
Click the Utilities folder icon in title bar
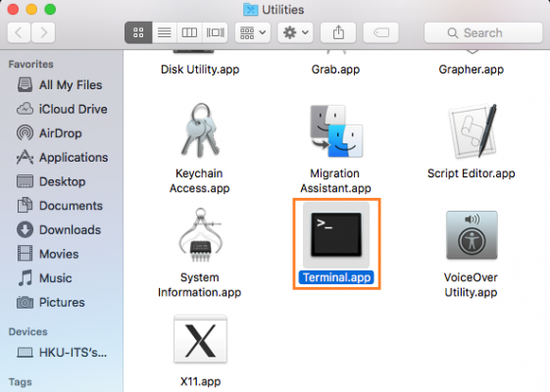click(250, 10)
